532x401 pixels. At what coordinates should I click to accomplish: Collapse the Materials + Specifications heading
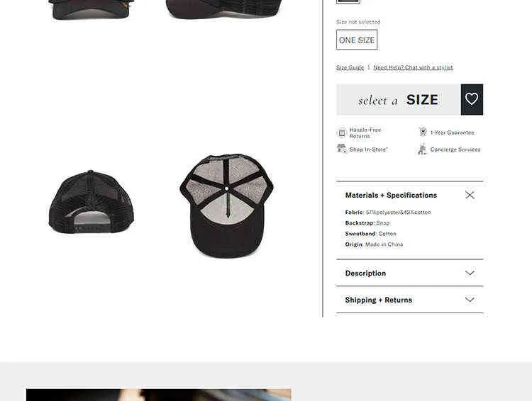(x=391, y=196)
